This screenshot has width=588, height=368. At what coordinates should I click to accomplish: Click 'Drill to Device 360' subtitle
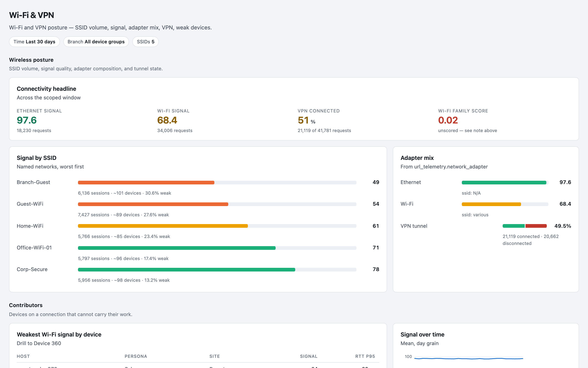click(x=39, y=343)
